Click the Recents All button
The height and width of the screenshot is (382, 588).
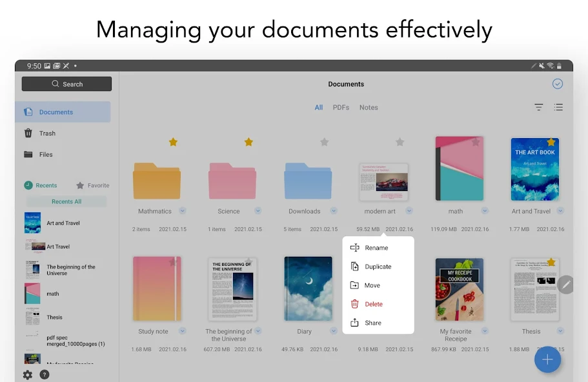point(66,201)
